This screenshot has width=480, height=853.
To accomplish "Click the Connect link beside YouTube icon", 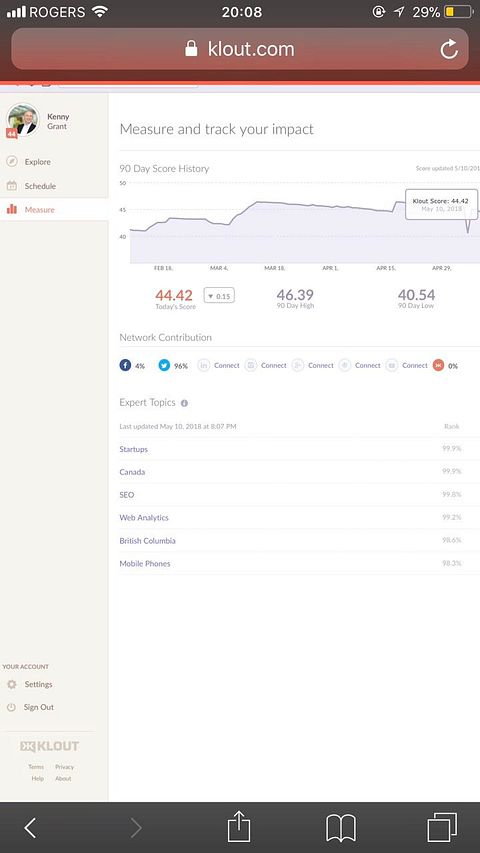I will (x=415, y=366).
